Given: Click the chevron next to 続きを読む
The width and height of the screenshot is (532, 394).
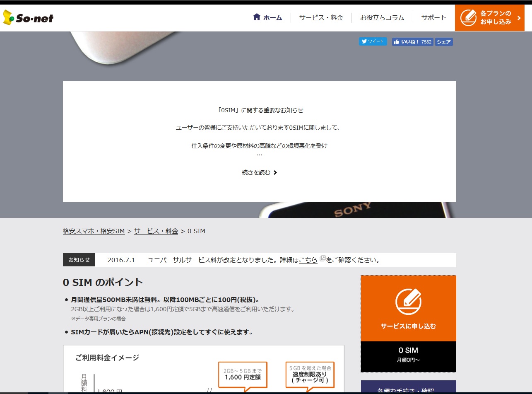Looking at the screenshot, I should [275, 172].
